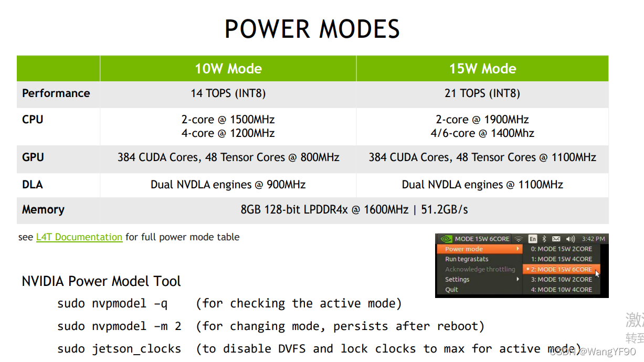The width and height of the screenshot is (644, 362).
Task: Select 2: MODE 15W 6CORE option
Action: click(x=562, y=269)
